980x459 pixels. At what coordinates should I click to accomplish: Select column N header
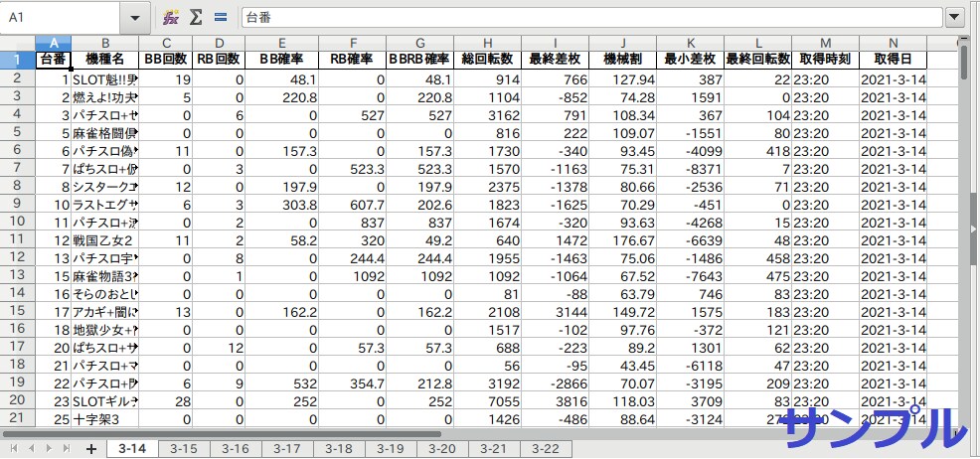[x=893, y=43]
